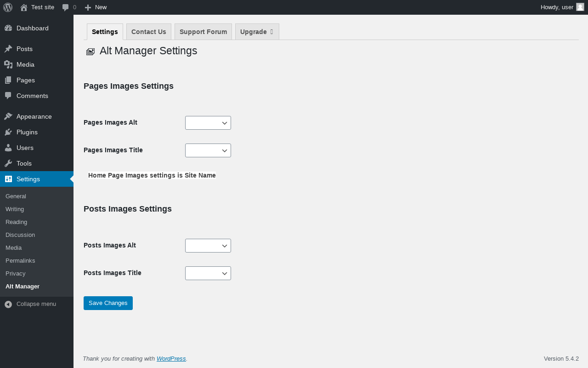Click the WordPress logo icon

pyautogui.click(x=8, y=7)
